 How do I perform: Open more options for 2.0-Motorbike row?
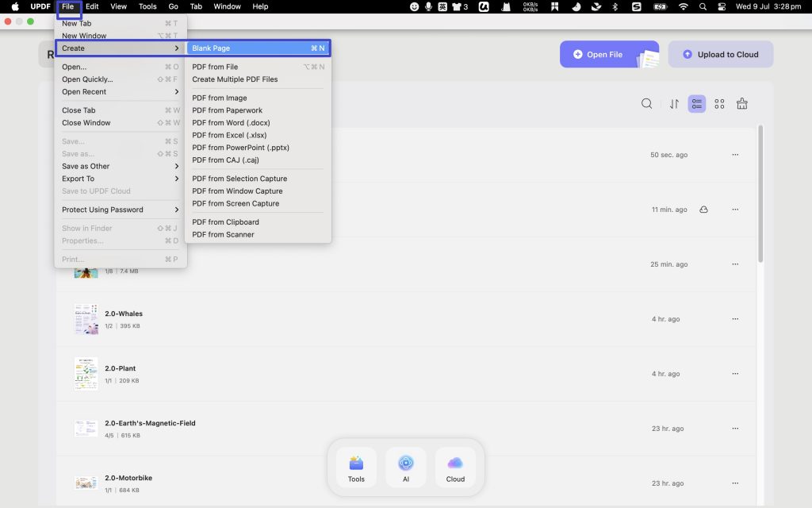735,483
